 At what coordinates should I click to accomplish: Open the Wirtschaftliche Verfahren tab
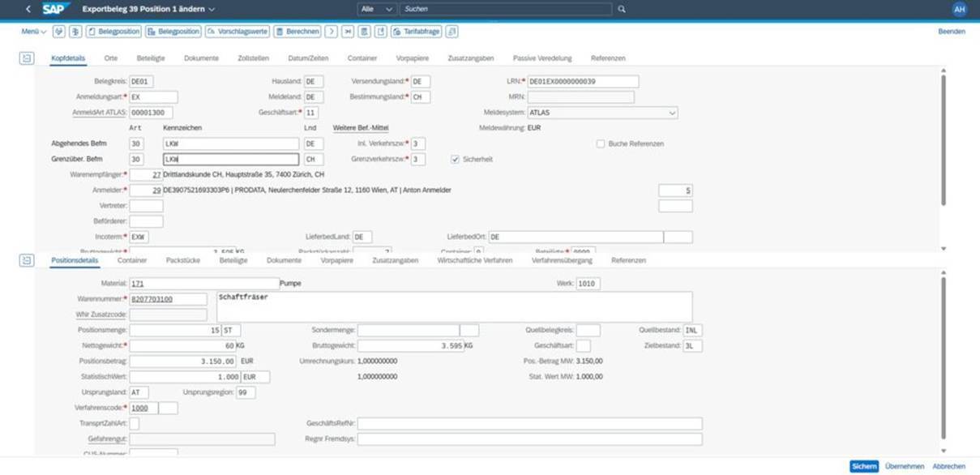tap(475, 260)
